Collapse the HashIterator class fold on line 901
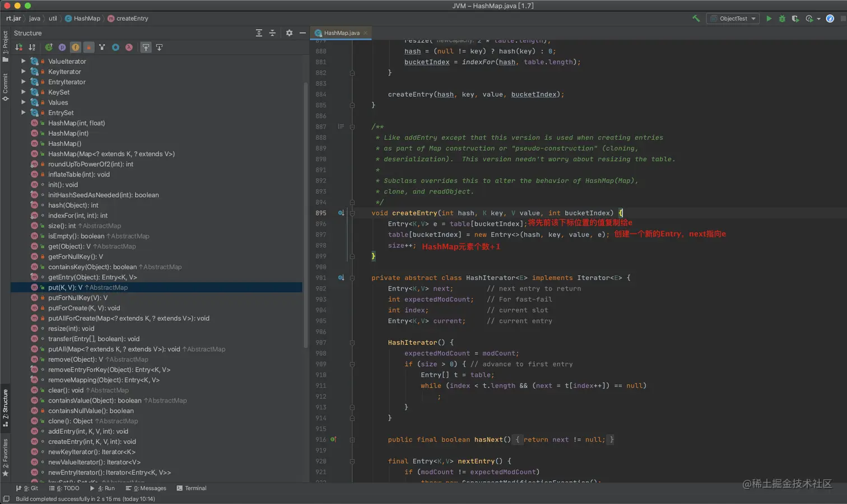The width and height of the screenshot is (847, 504). (x=352, y=278)
